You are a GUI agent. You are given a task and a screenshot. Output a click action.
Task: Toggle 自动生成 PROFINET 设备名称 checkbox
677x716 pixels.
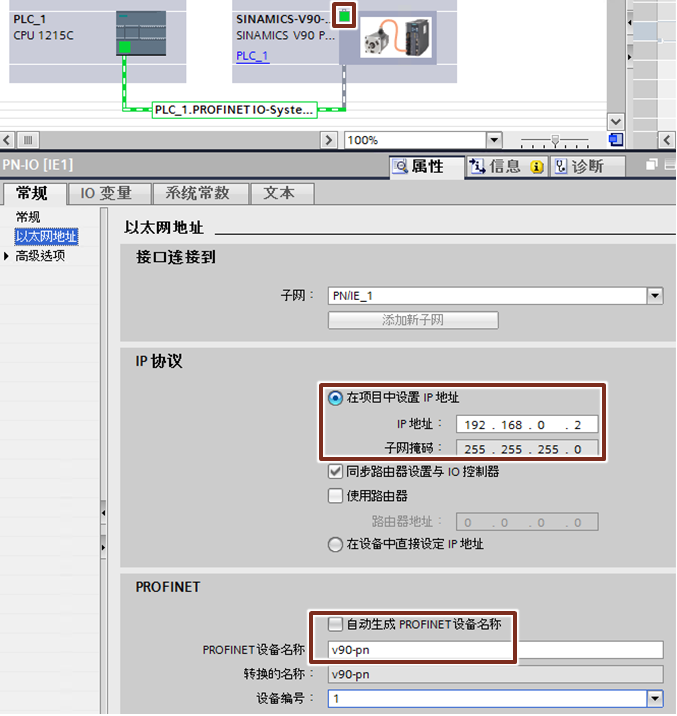pos(335,624)
